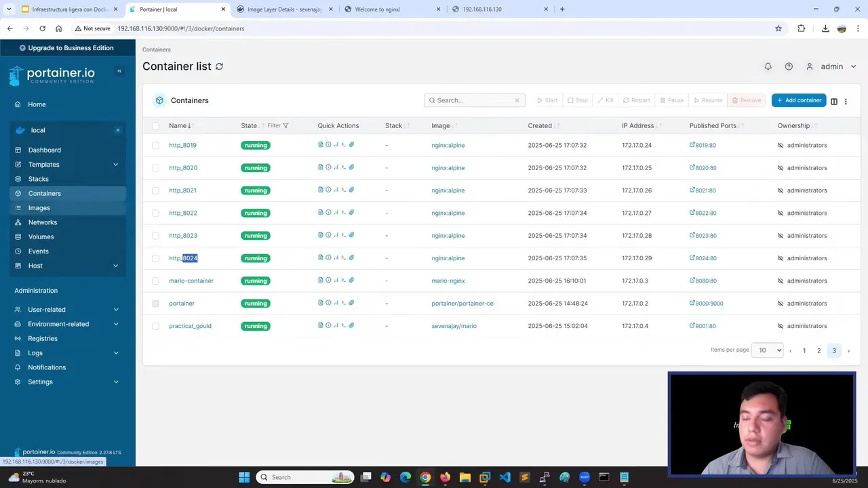Check the http_8020 row checkbox
Screen dimensions: 868x488
[x=156, y=167]
